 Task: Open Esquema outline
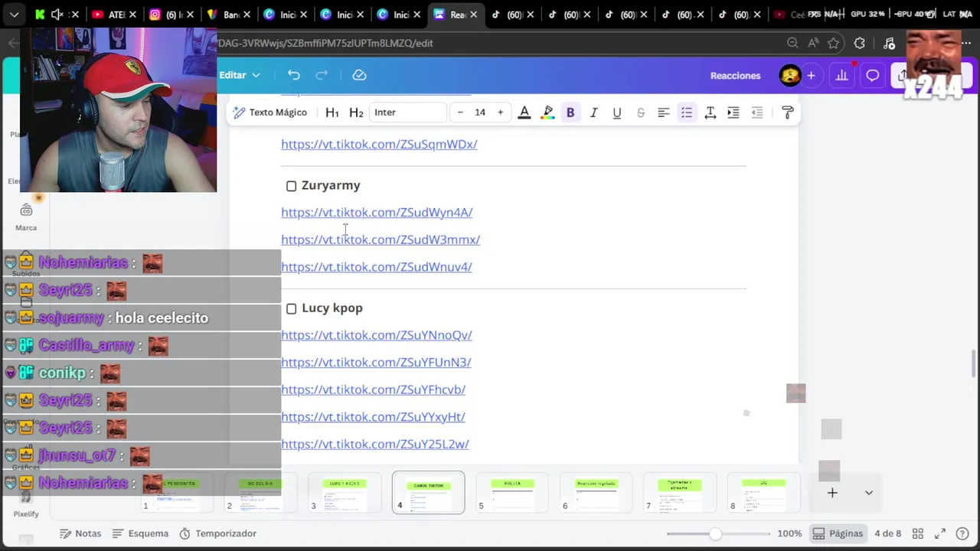(140, 533)
